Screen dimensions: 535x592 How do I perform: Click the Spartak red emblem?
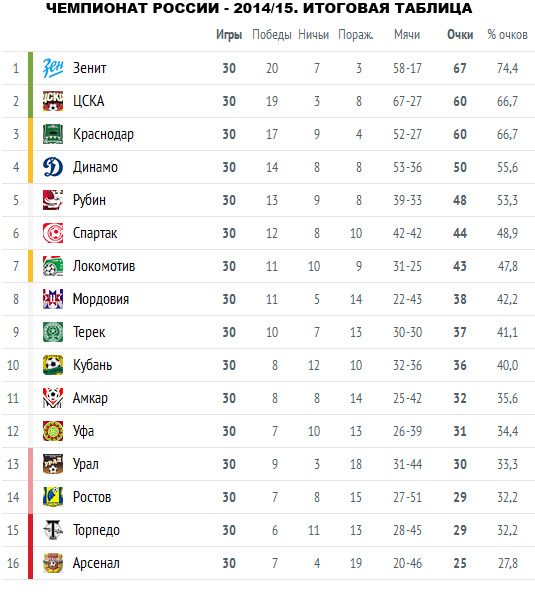click(53, 233)
